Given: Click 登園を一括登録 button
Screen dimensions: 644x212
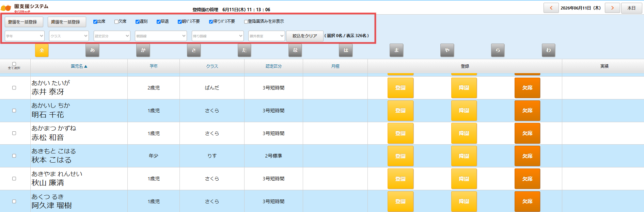Looking at the screenshot, I should (x=23, y=22).
